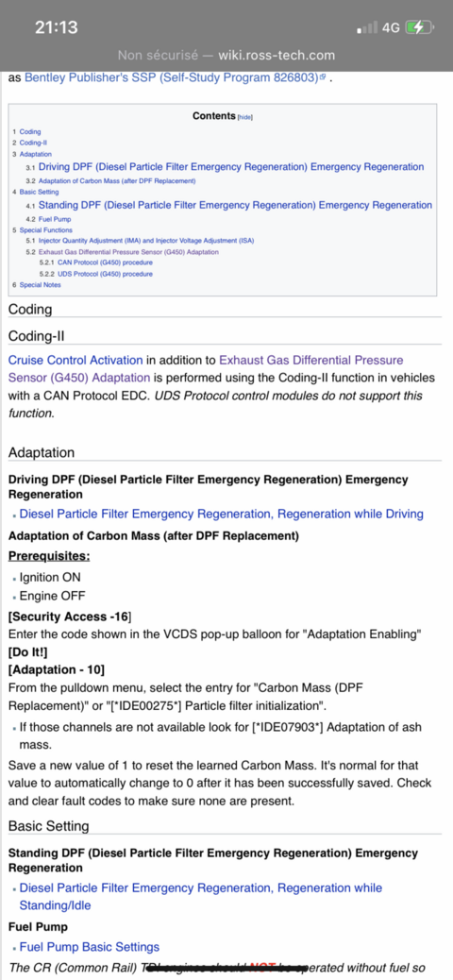This screenshot has height=980, width=453.
Task: Open Regeneration while Driving link
Action: tap(222, 514)
